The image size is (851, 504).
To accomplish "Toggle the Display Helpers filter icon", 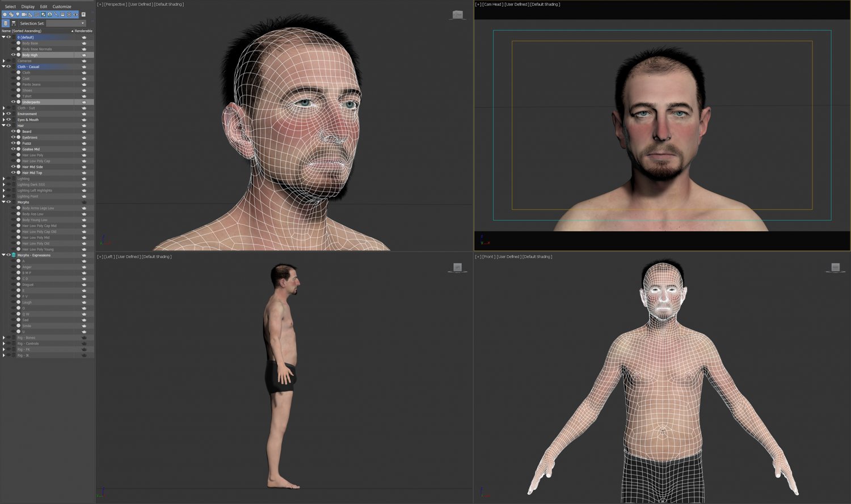I will 30,15.
